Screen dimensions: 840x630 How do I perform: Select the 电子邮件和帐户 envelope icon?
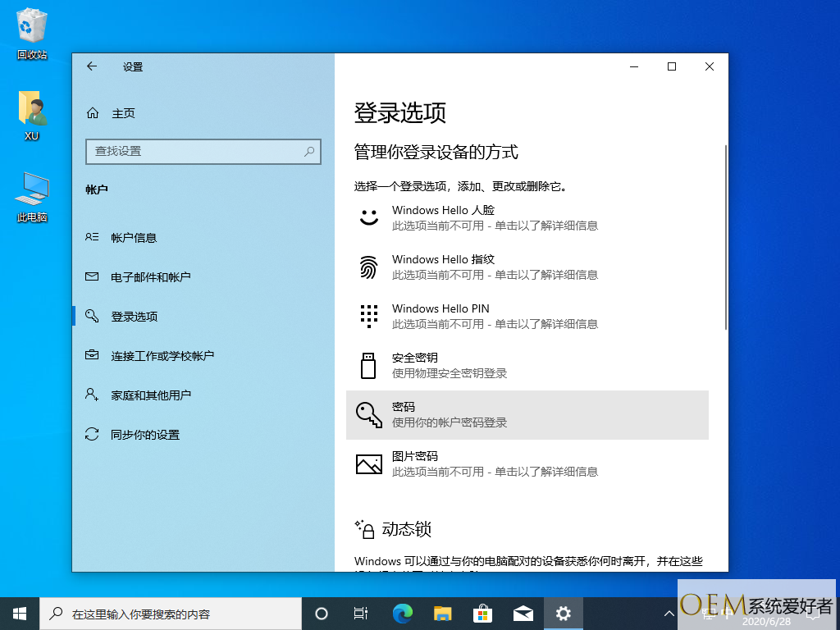[x=92, y=276]
